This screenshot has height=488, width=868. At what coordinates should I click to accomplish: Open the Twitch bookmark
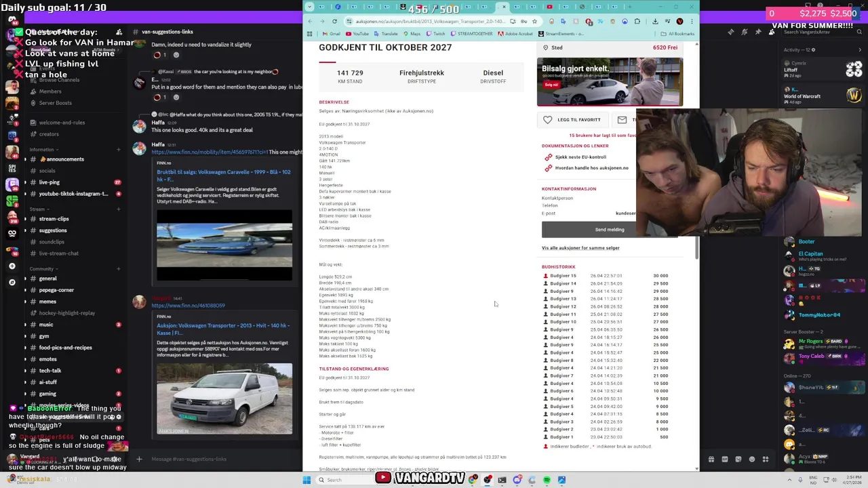(435, 34)
